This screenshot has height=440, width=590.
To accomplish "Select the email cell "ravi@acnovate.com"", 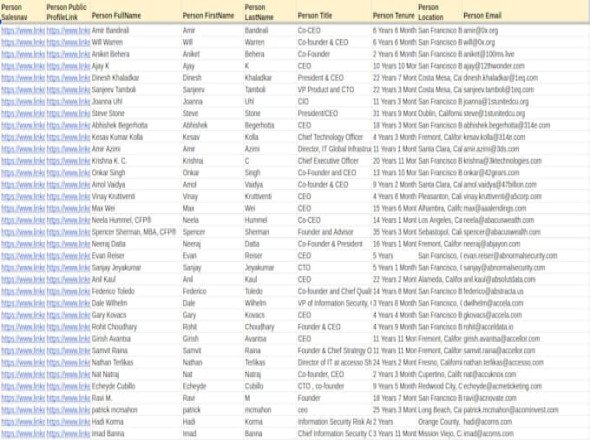I will tap(490, 398).
